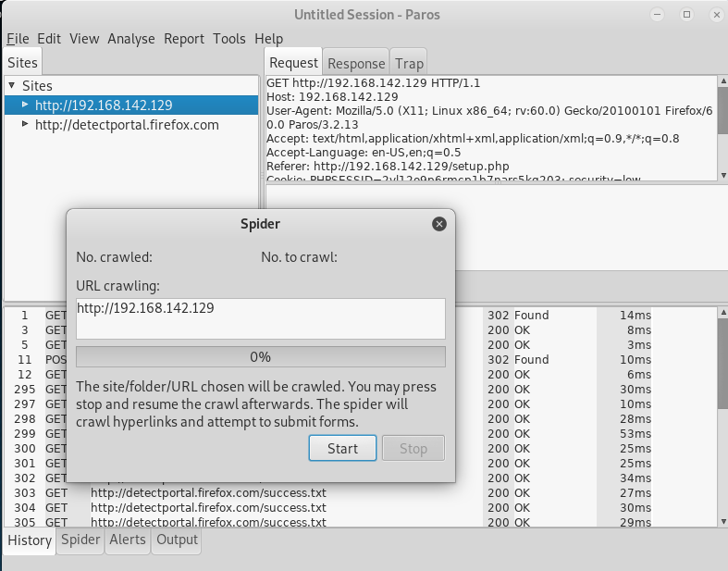Open the Spider bottom tab
728x571 pixels.
[80, 540]
